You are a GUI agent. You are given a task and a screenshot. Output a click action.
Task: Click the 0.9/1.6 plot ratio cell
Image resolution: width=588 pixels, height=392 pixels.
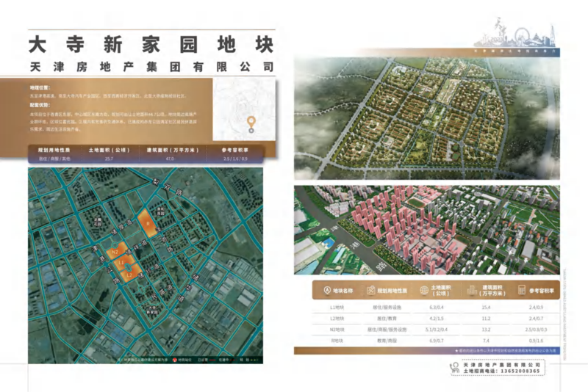point(536,341)
